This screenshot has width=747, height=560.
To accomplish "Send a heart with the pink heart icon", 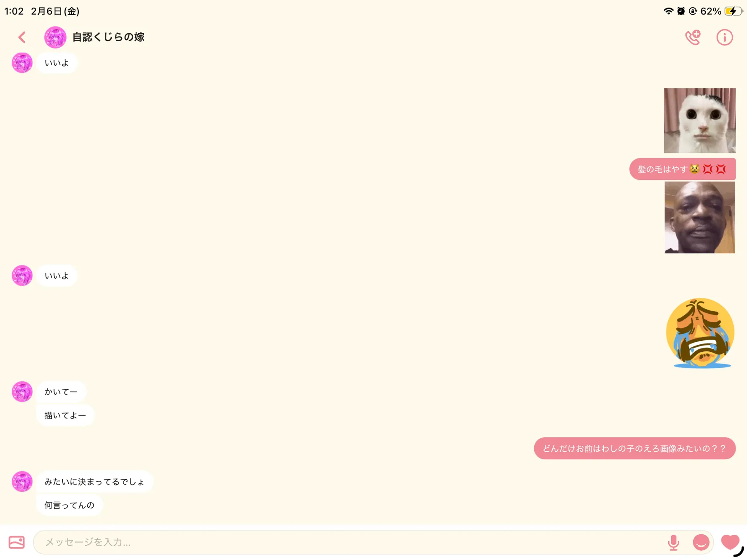I will coord(730,542).
